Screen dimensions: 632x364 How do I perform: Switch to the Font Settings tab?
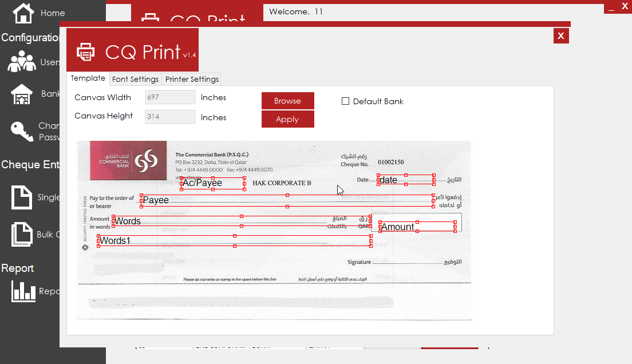click(x=136, y=79)
